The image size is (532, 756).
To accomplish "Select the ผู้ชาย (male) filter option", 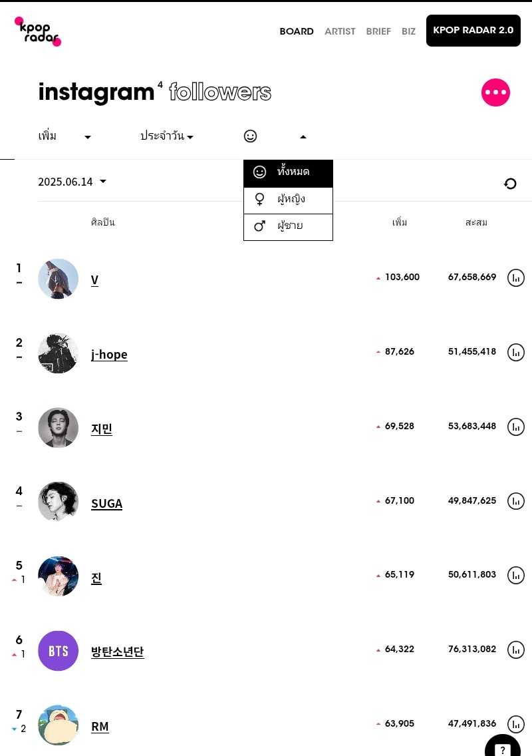I will [x=288, y=227].
